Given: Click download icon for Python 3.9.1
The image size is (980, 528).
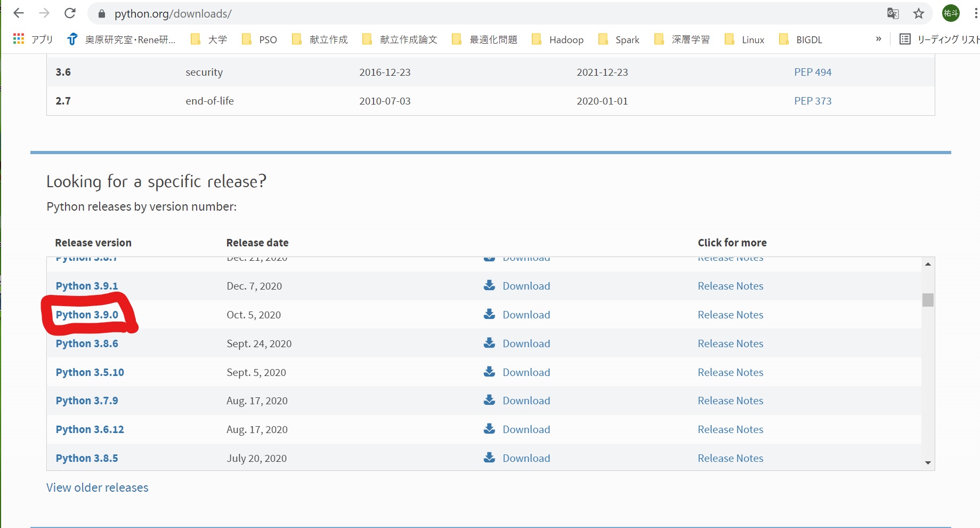Looking at the screenshot, I should 489,285.
